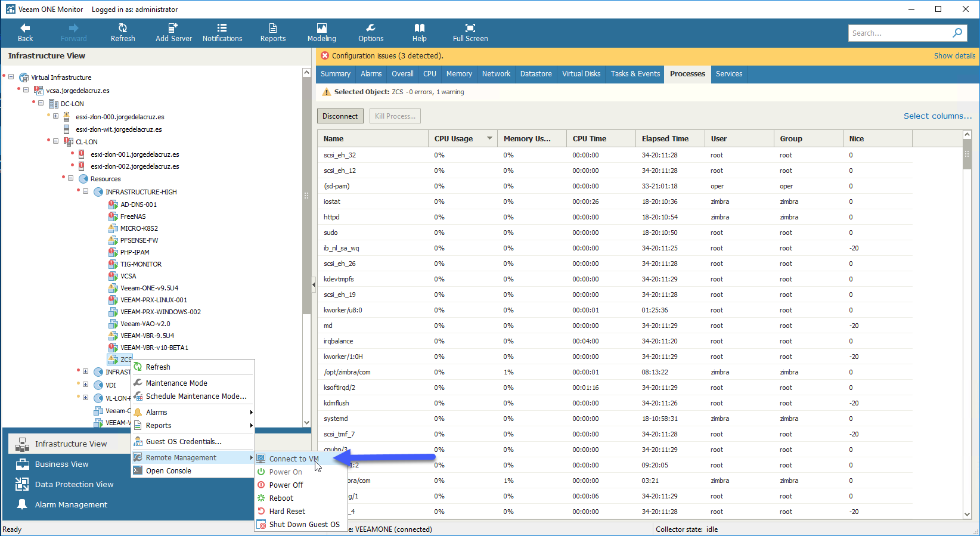The width and height of the screenshot is (980, 536).
Task: Switch to the Alarms tab
Action: click(x=371, y=74)
